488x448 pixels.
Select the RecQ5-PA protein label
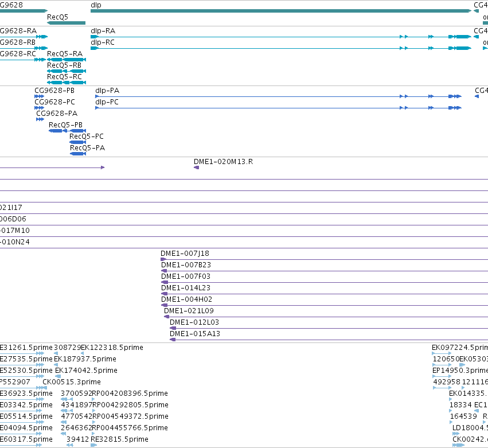(x=88, y=148)
